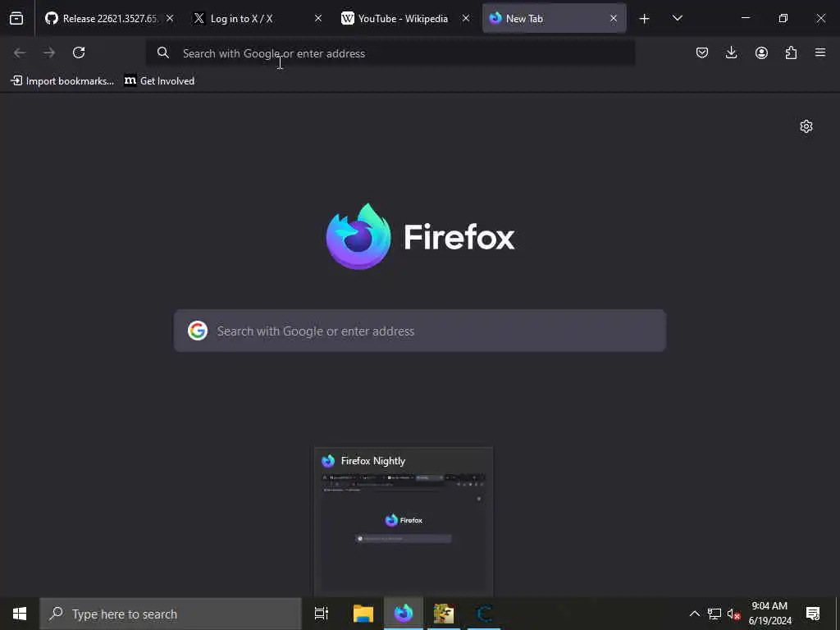Reload the current page
This screenshot has height=630, width=840.
[79, 52]
